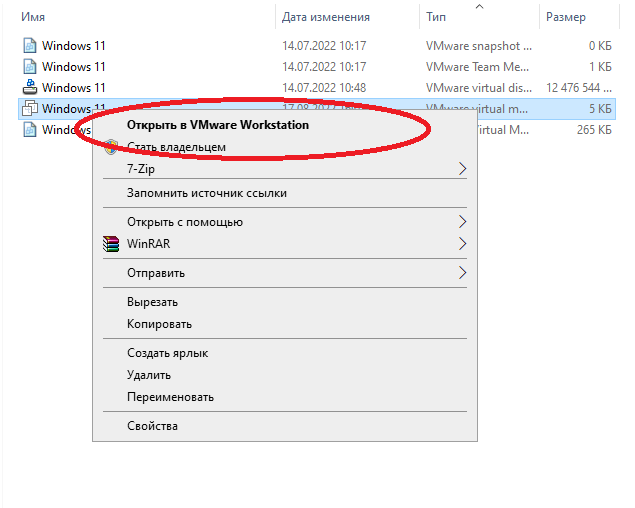The image size is (635, 508).
Task: Click the 0 КБ size cell
Action: tap(600, 46)
